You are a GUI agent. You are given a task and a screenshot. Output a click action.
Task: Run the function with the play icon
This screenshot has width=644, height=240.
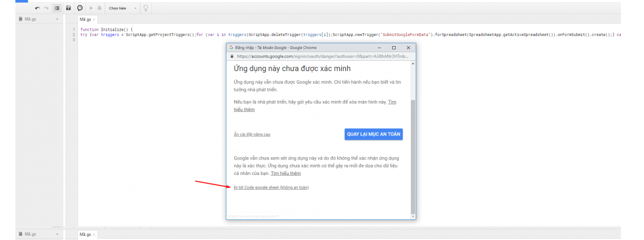tap(90, 8)
